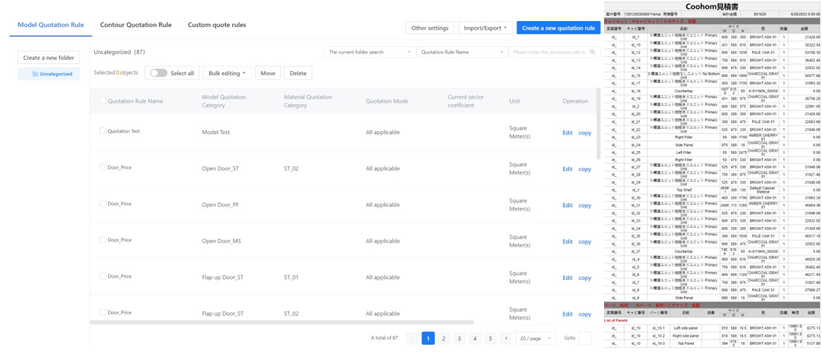Click the Goto page input box

coord(585,338)
